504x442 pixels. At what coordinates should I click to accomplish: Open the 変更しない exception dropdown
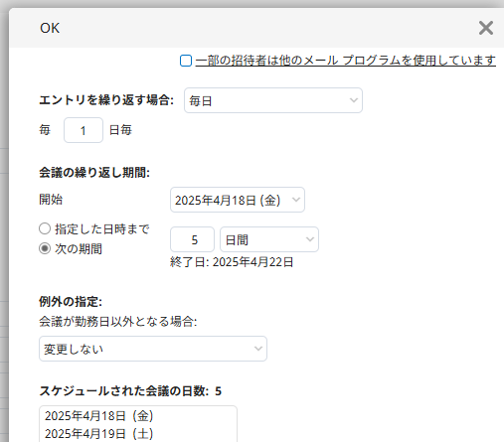[153, 349]
